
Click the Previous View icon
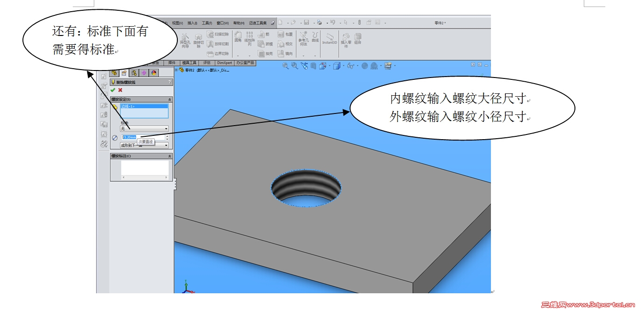pyautogui.click(x=304, y=66)
